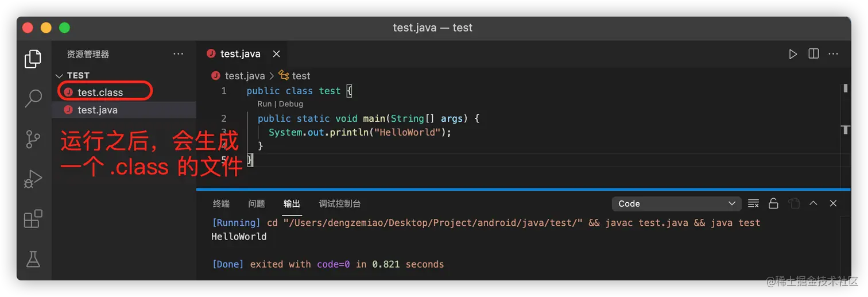Click Debug code lens above main

291,104
